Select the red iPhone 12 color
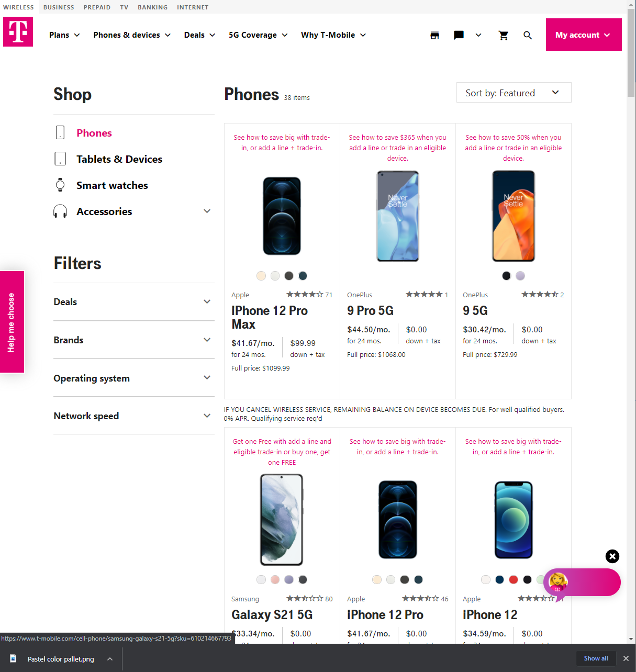This screenshot has height=672, width=636. click(x=514, y=579)
